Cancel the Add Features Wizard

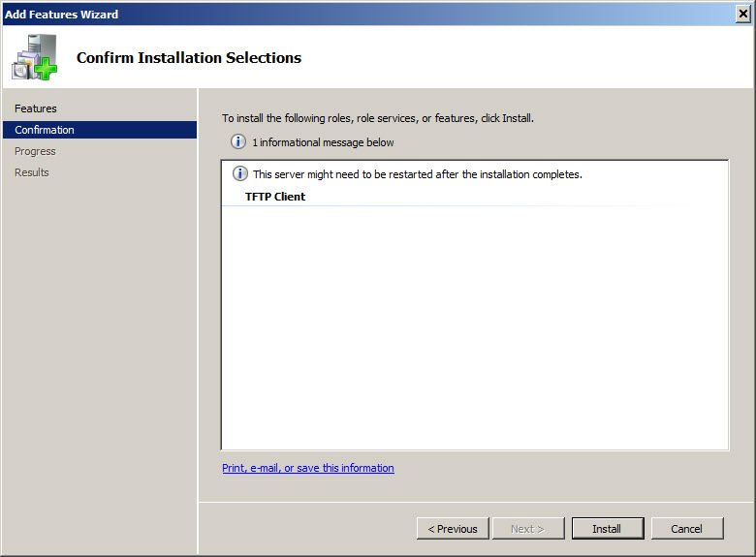687,529
